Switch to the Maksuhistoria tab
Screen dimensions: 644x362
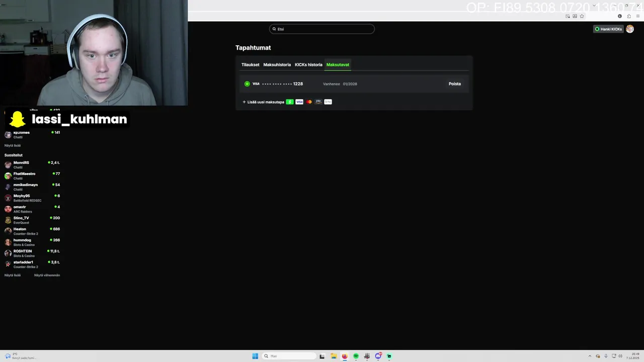277,65
